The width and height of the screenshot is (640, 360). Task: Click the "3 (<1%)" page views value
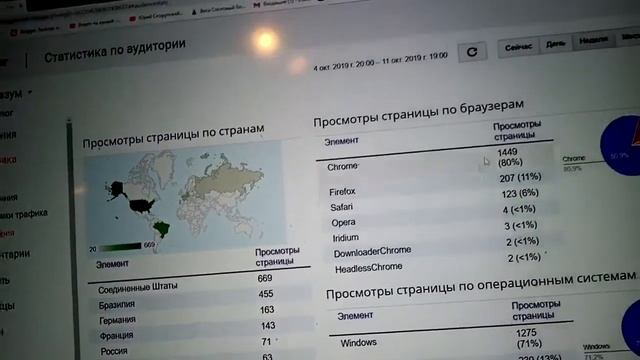point(521,226)
